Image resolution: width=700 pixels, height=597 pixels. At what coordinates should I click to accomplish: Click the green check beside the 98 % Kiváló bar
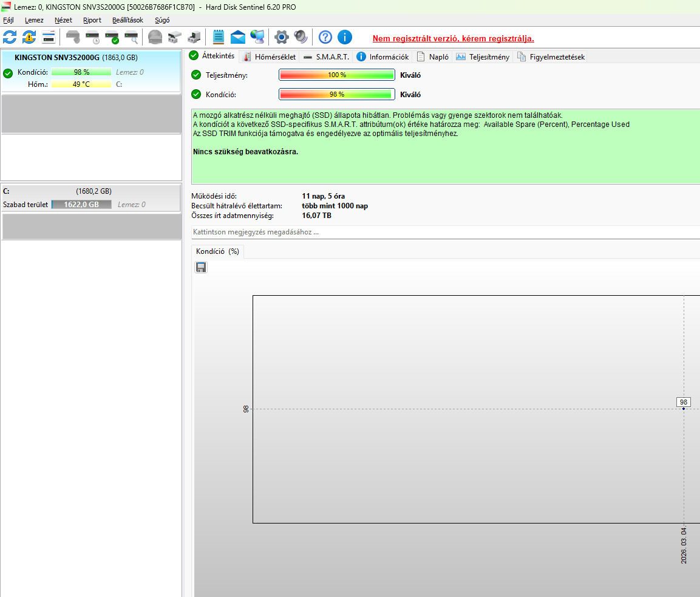click(x=196, y=94)
